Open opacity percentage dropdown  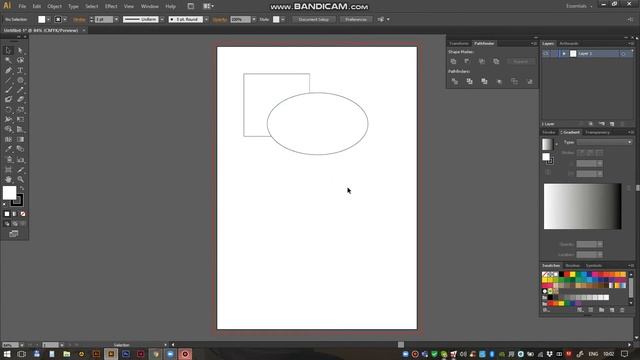pos(254,19)
